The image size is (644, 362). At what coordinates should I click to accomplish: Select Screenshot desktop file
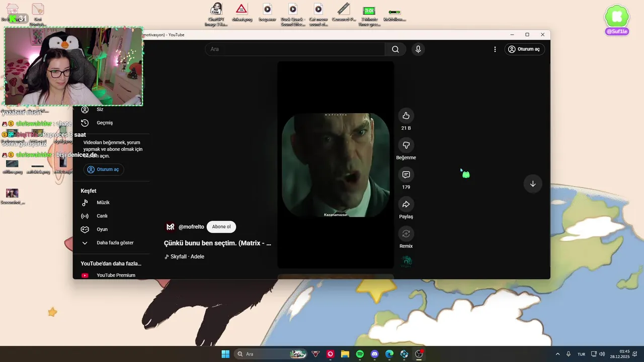pyautogui.click(x=12, y=196)
